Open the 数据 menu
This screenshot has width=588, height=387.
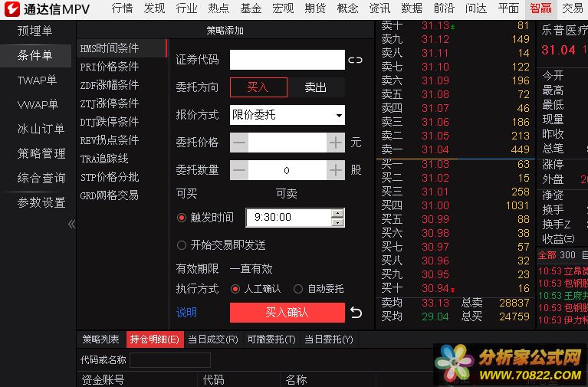pos(412,8)
